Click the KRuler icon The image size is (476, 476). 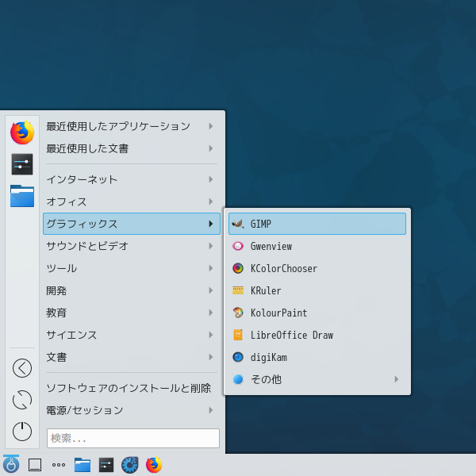(x=238, y=290)
